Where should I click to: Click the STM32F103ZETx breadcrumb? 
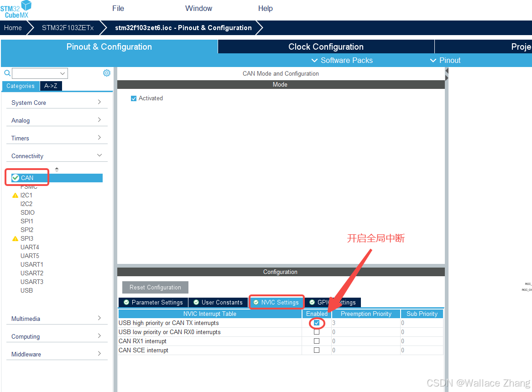click(68, 28)
